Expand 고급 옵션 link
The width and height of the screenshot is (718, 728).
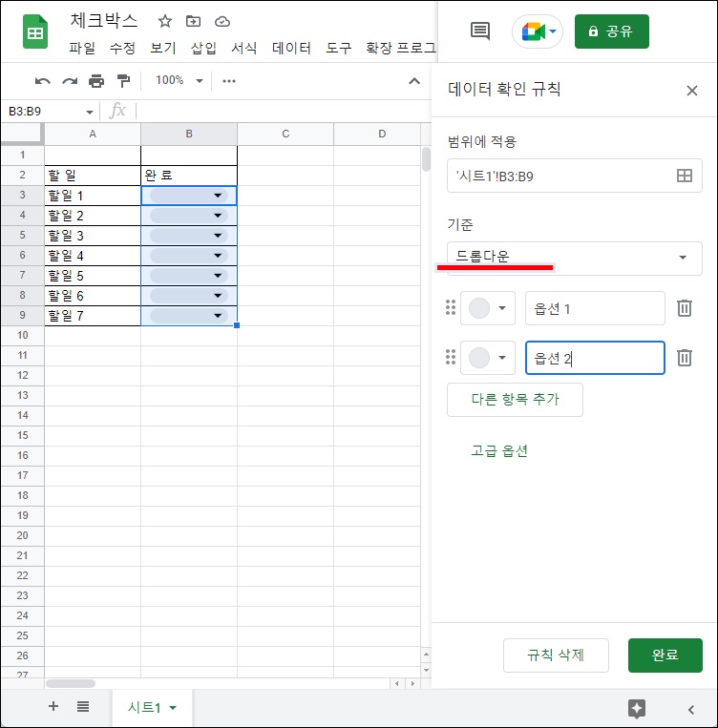point(499,450)
